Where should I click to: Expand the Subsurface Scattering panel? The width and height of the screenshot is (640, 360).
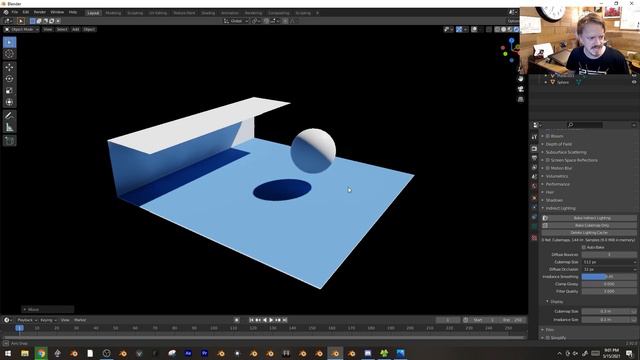pyautogui.click(x=566, y=152)
